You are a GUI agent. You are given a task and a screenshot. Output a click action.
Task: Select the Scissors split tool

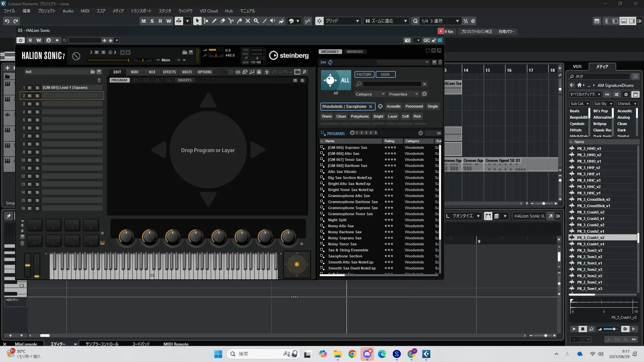coord(231,21)
